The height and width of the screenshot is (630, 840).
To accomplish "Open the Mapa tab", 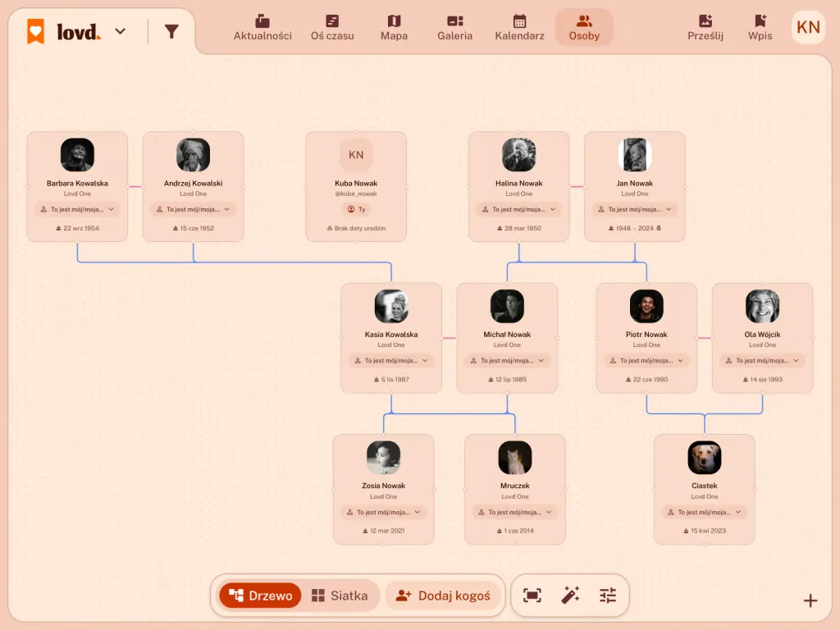I will pyautogui.click(x=394, y=28).
